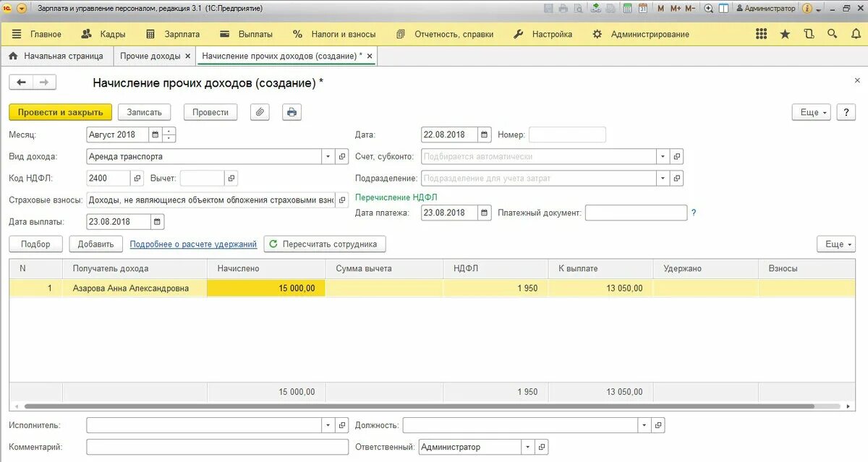Click Провести и закрыть button

[x=61, y=112]
